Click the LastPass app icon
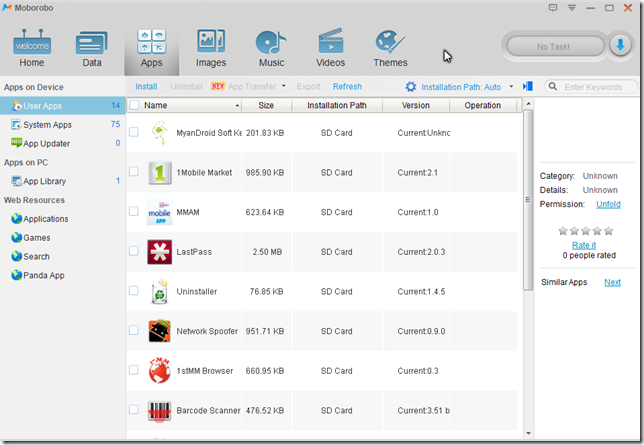This screenshot has height=445, width=644. click(x=159, y=252)
